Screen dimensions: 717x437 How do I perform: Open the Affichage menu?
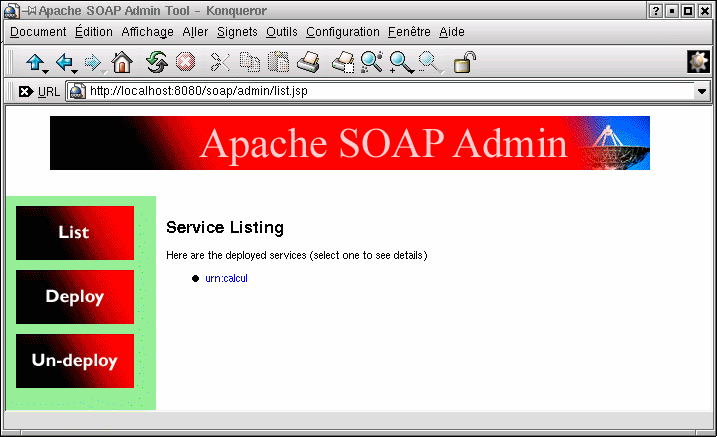[147, 32]
